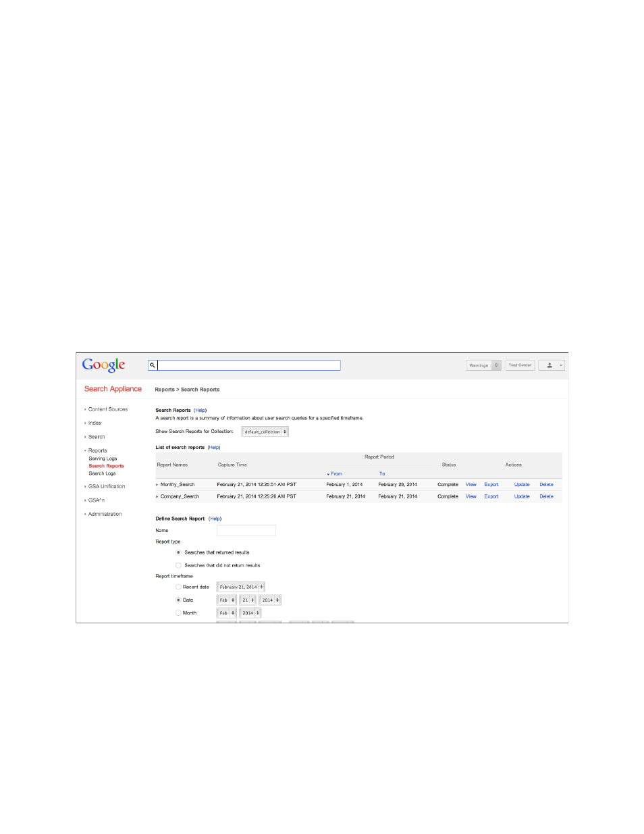Expand the Search sidebar section
Screen dimensions: 644x834
[x=96, y=437]
